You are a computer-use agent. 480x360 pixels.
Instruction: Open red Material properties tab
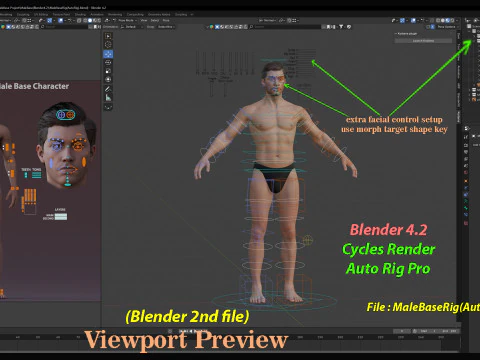466,223
